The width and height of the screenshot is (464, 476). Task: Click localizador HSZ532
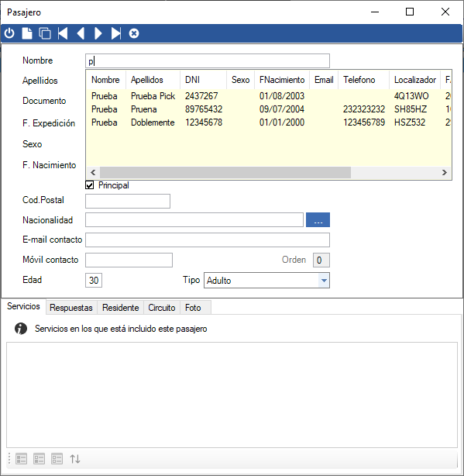pos(410,122)
